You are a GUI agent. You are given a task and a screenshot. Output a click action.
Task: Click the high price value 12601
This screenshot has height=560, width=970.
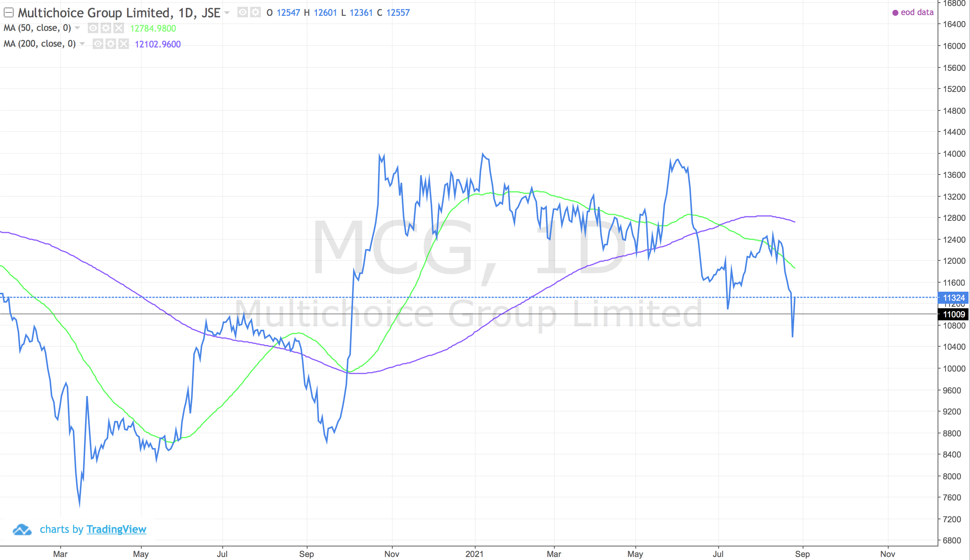coord(325,13)
